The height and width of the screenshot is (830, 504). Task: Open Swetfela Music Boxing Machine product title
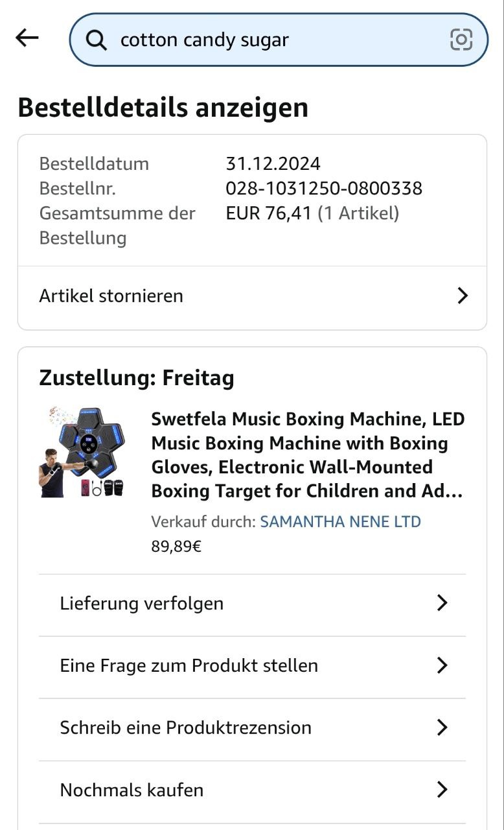click(308, 455)
